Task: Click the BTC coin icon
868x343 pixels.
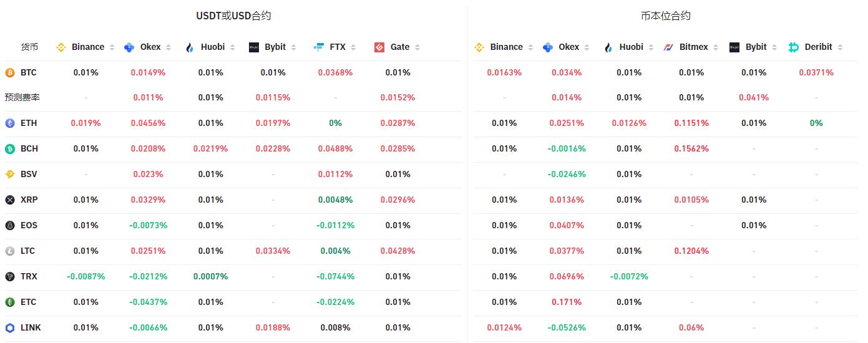Action: coord(10,73)
